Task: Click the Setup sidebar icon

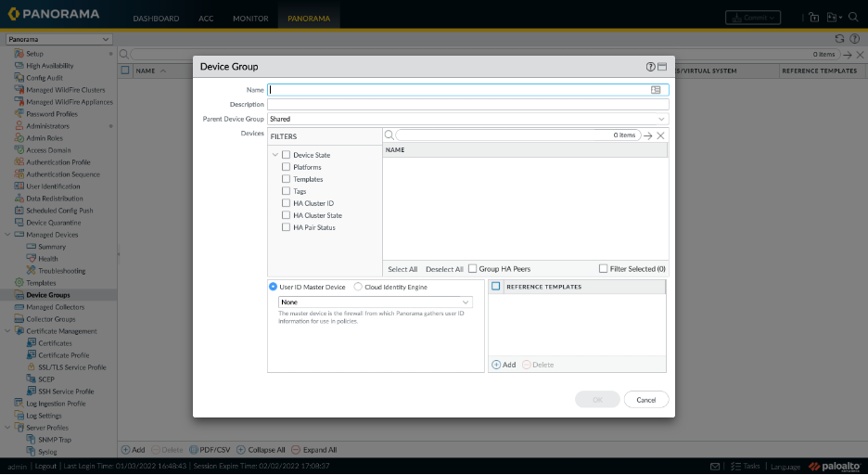Action: tap(19, 54)
